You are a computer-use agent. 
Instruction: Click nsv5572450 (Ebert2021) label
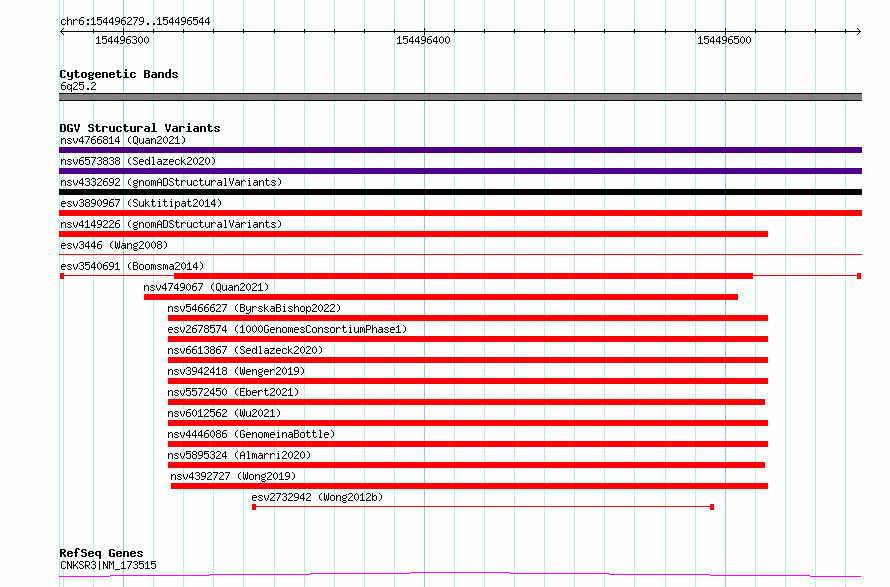(x=233, y=392)
